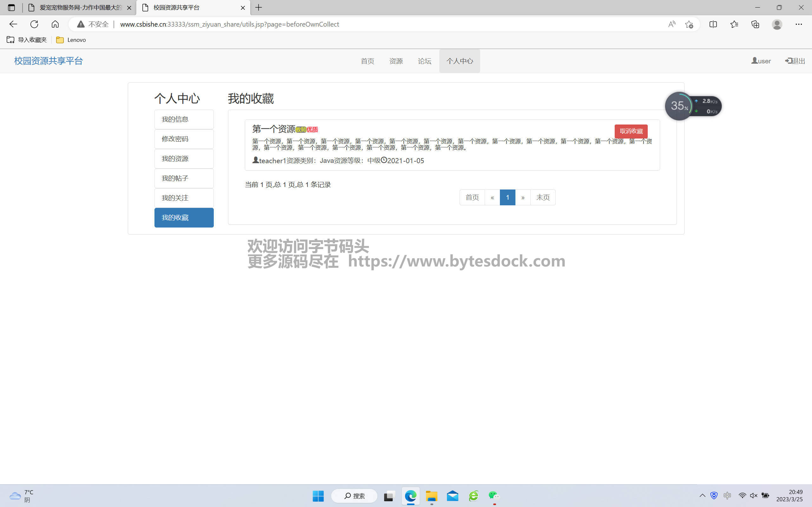812x507 pixels.
Task: Open browser Collections icon
Action: (755, 24)
